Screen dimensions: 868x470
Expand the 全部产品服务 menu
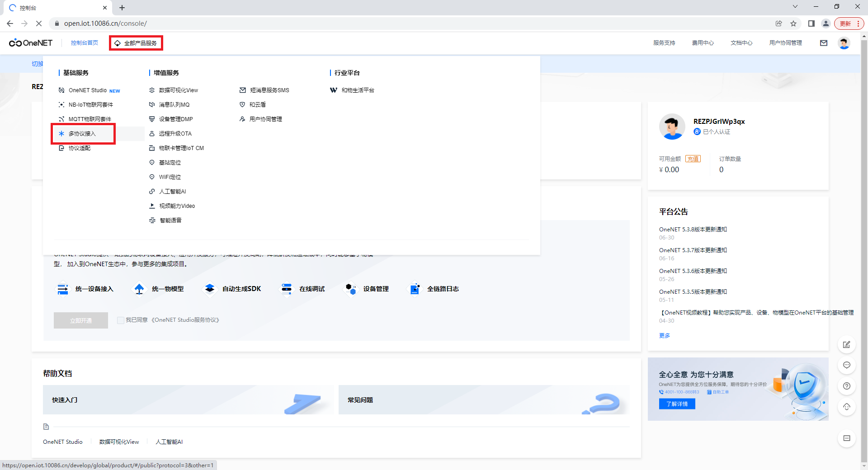(x=136, y=43)
